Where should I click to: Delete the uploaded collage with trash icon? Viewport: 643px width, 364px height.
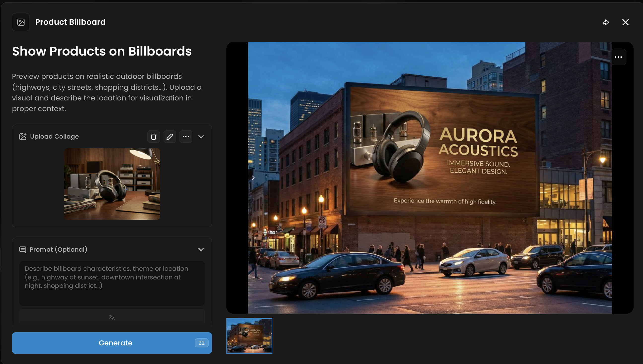click(153, 136)
